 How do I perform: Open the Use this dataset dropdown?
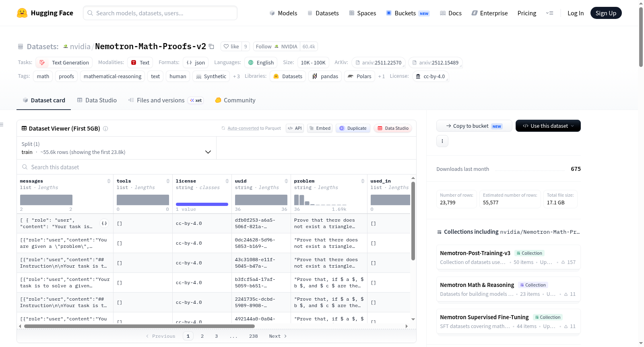[548, 126]
